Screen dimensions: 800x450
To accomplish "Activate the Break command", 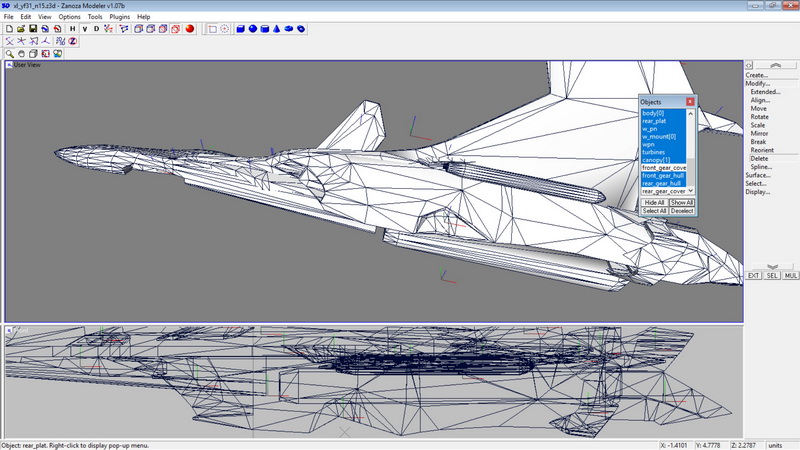I will [x=758, y=142].
